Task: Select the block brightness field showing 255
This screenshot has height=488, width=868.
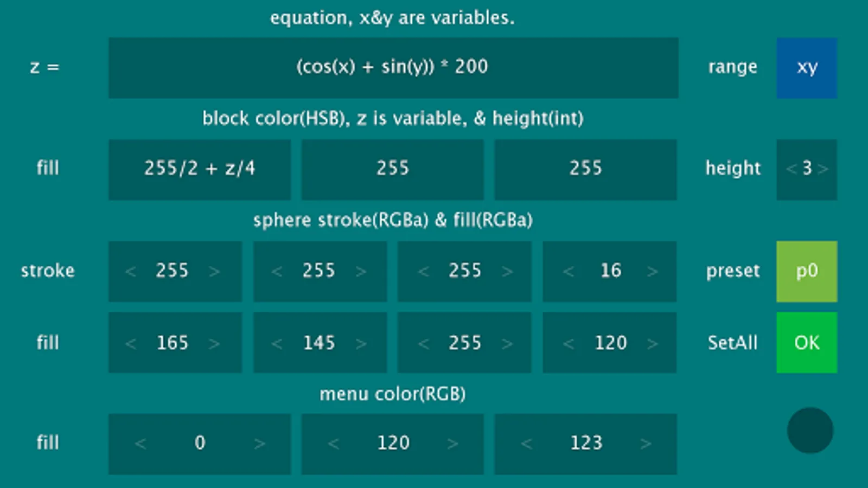Action: click(x=585, y=170)
